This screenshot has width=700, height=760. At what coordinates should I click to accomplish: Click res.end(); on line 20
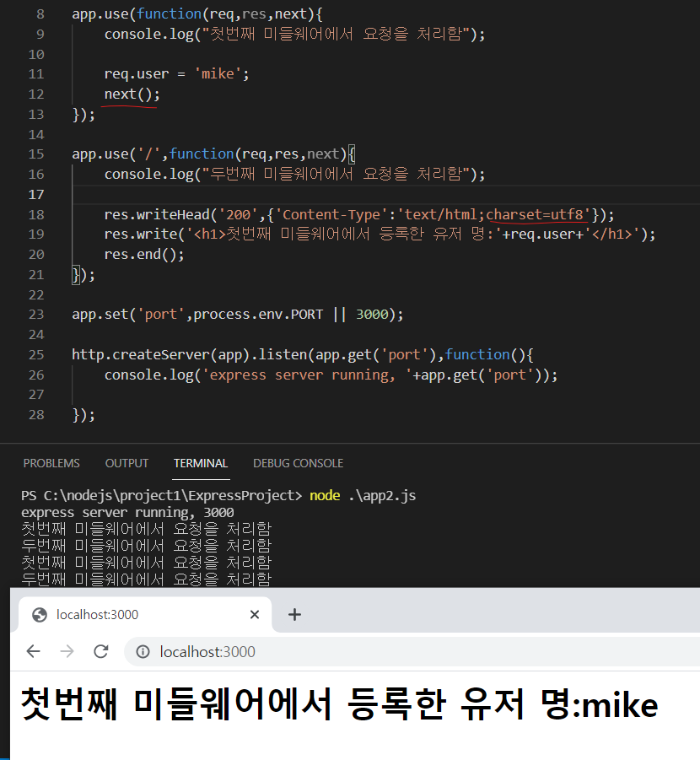144,255
